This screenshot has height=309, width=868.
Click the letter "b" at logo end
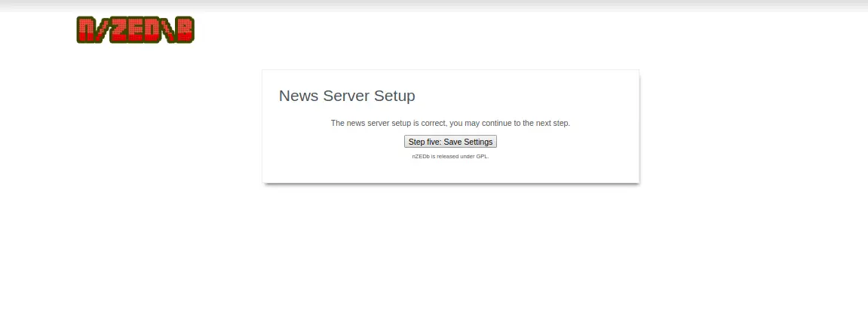[x=185, y=30]
